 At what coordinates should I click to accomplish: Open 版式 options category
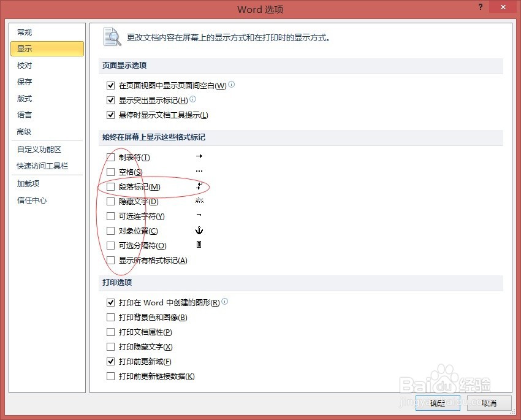(47, 98)
